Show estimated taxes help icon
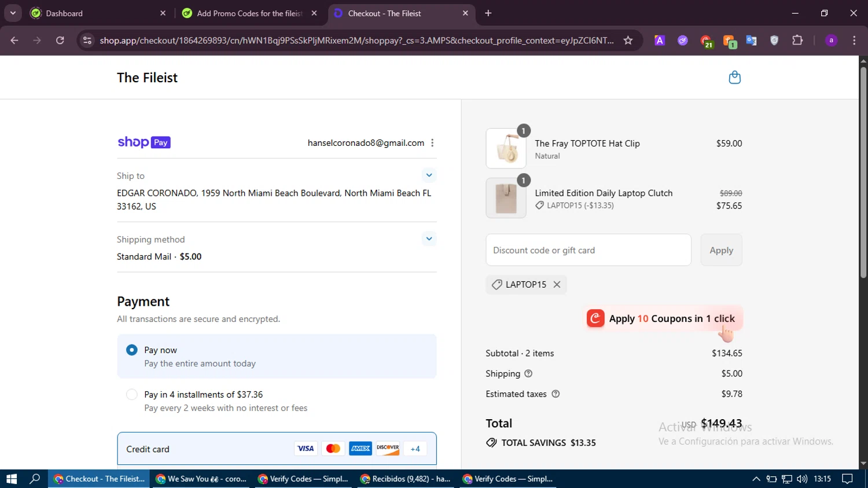This screenshot has height=488, width=868. coord(556,394)
